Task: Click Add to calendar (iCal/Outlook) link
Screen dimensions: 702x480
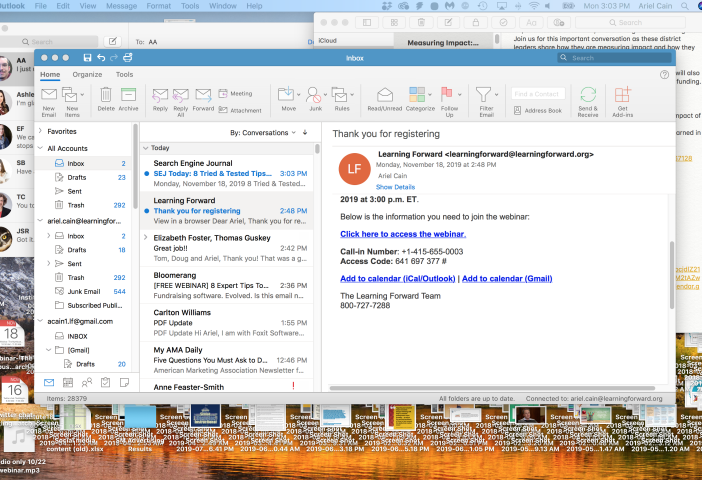Action: (398, 278)
